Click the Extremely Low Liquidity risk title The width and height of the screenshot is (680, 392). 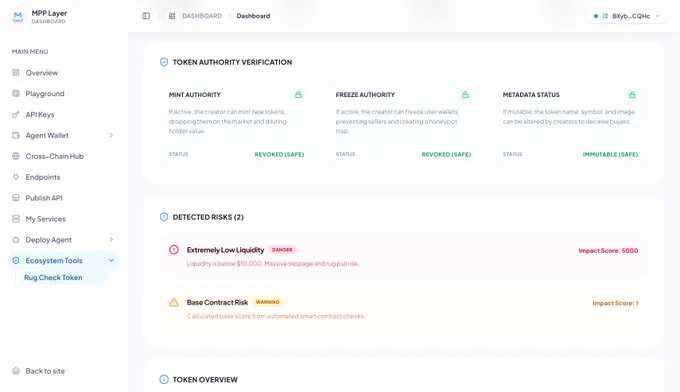(x=225, y=250)
